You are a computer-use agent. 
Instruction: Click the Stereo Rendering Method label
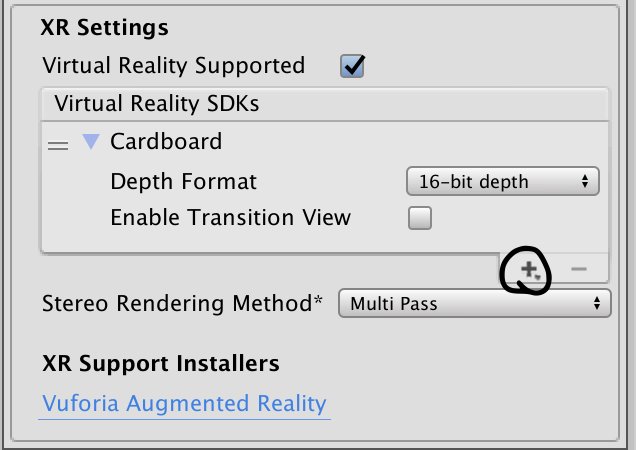(x=183, y=303)
